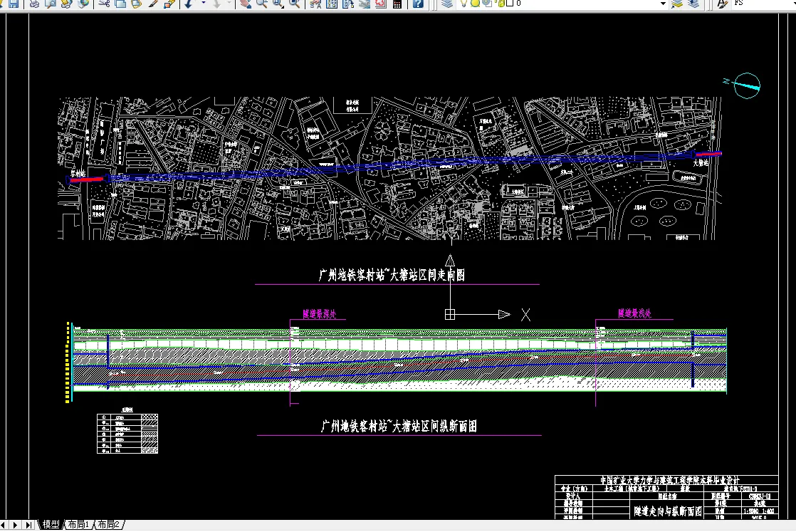796x532 pixels.
Task: Click the Cut scissors icon
Action: [x=104, y=4]
